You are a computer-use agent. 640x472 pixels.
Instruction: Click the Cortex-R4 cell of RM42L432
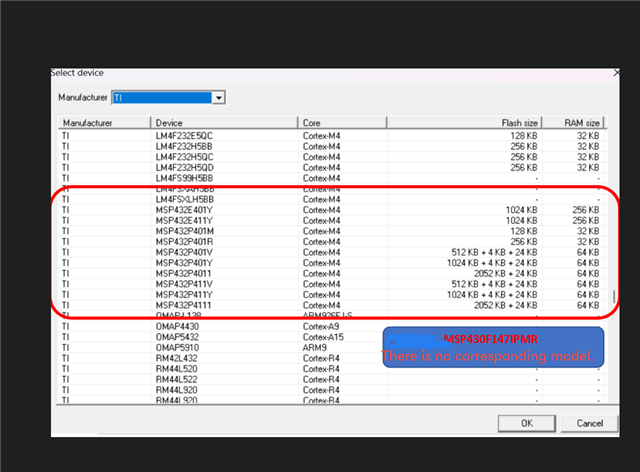[x=321, y=359]
